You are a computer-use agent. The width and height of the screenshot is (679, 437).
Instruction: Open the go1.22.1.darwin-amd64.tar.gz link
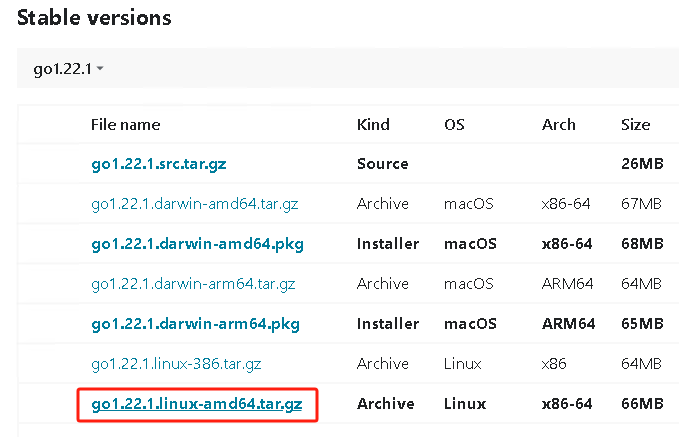pos(193,204)
